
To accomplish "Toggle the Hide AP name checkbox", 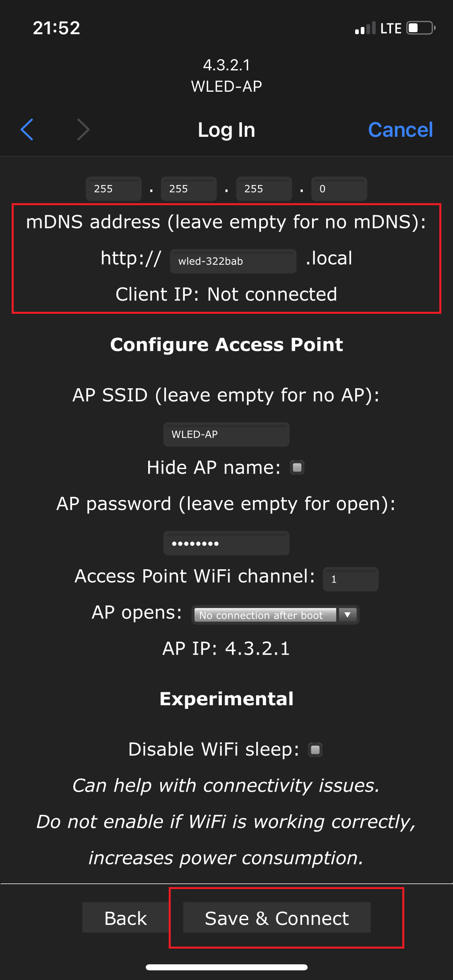I will click(x=297, y=467).
